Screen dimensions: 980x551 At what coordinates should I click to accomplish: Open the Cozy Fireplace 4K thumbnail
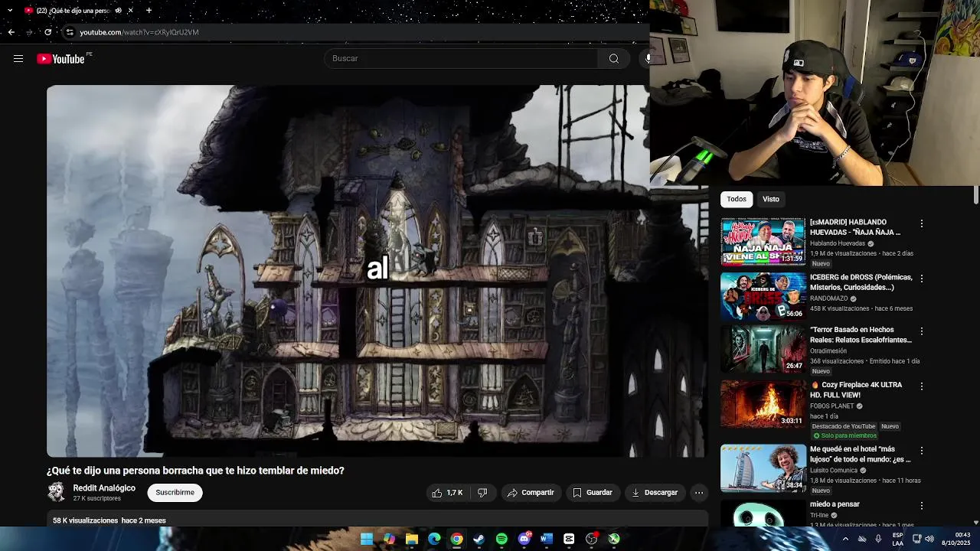tap(763, 404)
